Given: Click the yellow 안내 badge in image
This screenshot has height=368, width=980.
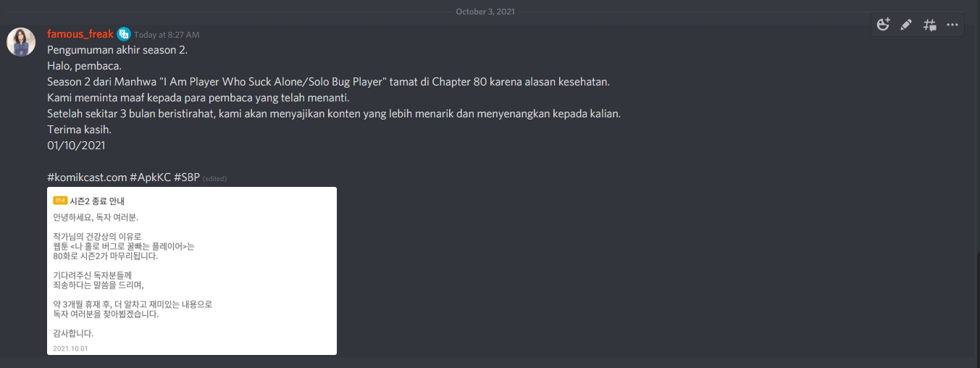Looking at the screenshot, I should 60,201.
